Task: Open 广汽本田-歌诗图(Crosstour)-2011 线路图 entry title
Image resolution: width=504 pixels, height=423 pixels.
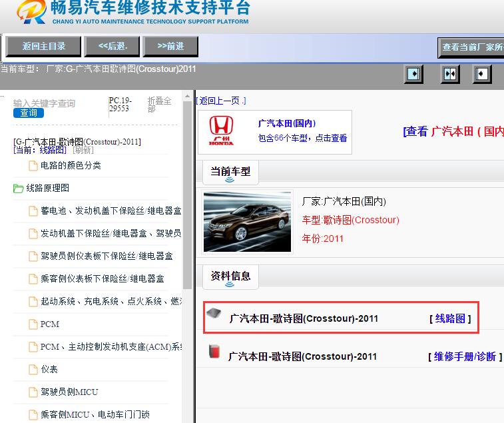Action: 304,319
